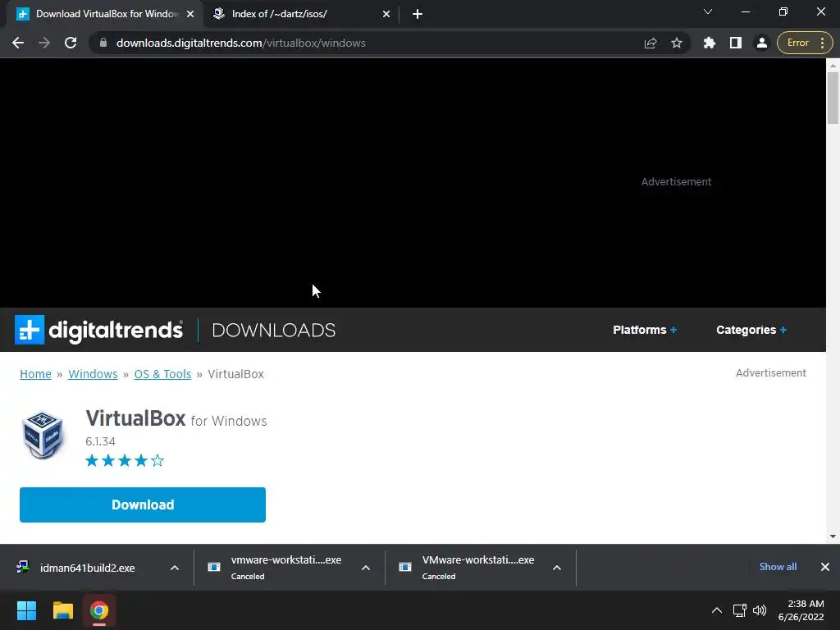Viewport: 840px width, 630px height.
Task: Open the Chrome side panel
Action: click(736, 43)
